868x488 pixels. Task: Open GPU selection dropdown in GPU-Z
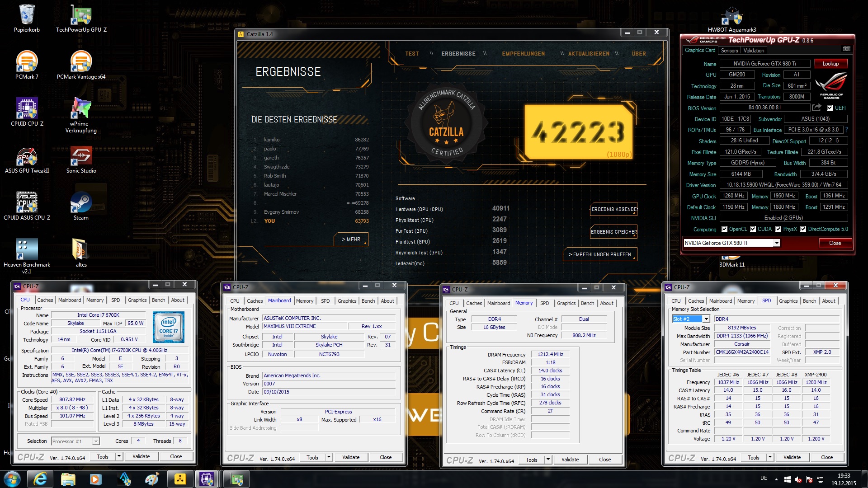[x=777, y=243]
